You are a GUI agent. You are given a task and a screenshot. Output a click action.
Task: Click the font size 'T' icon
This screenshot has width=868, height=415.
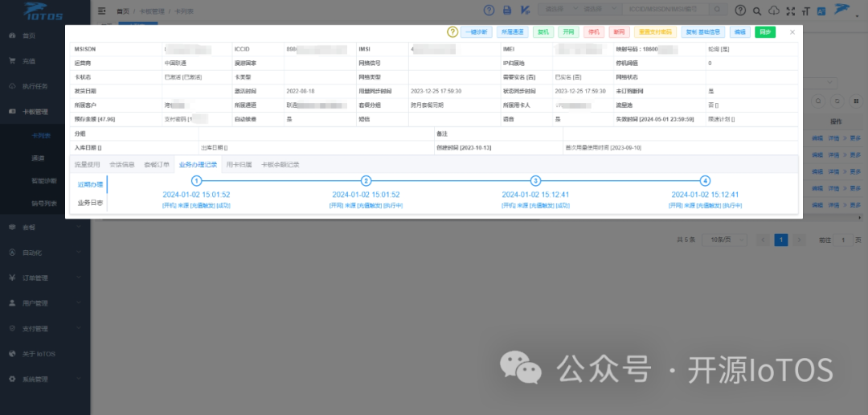point(805,10)
